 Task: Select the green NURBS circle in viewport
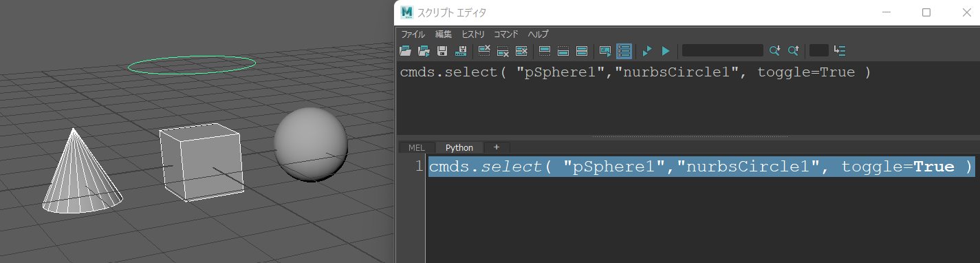coord(192,65)
